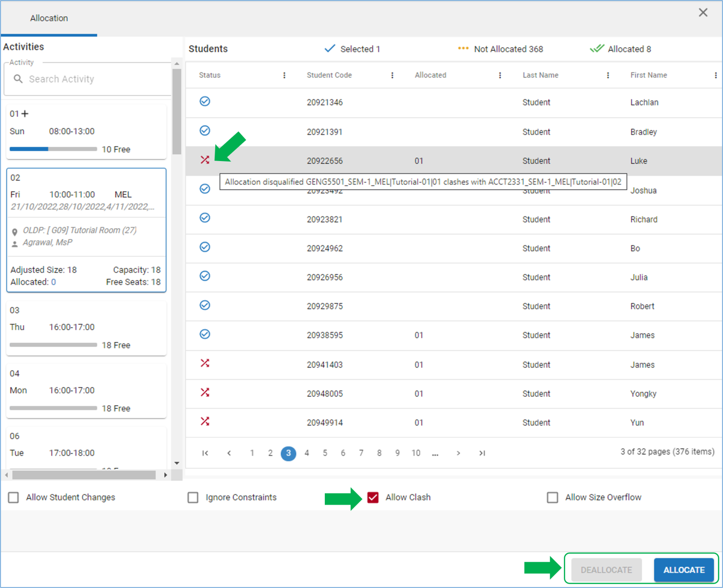Click the location pin icon on activity 02
This screenshot has width=723, height=588.
tap(15, 231)
